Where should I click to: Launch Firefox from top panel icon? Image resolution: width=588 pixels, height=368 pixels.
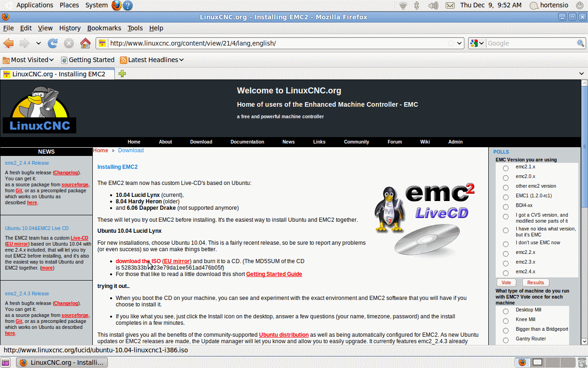117,6
